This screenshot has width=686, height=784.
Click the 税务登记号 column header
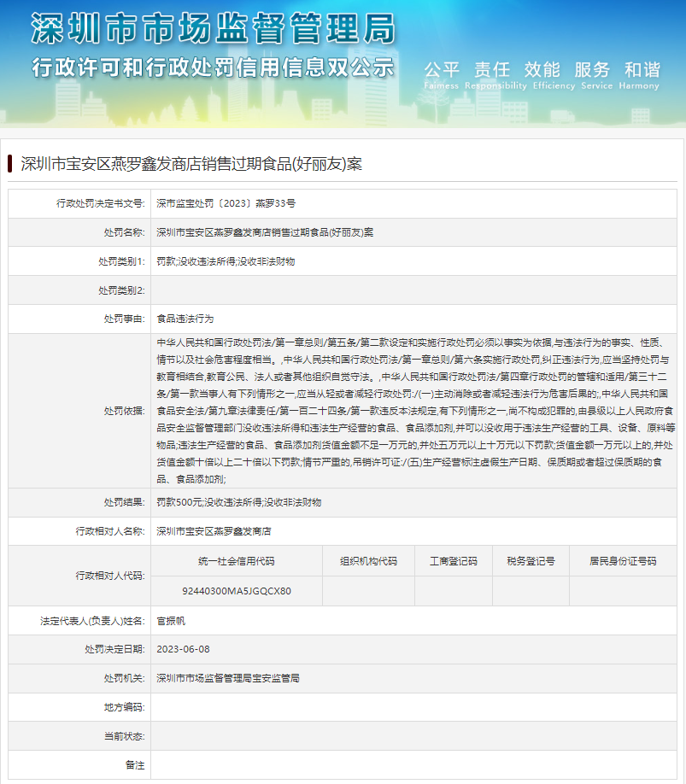[x=531, y=561]
